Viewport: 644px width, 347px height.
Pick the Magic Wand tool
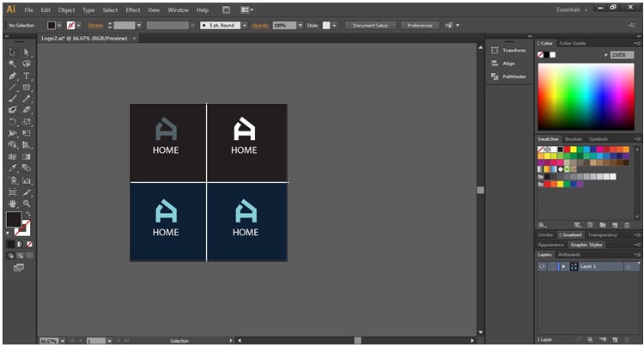point(13,64)
